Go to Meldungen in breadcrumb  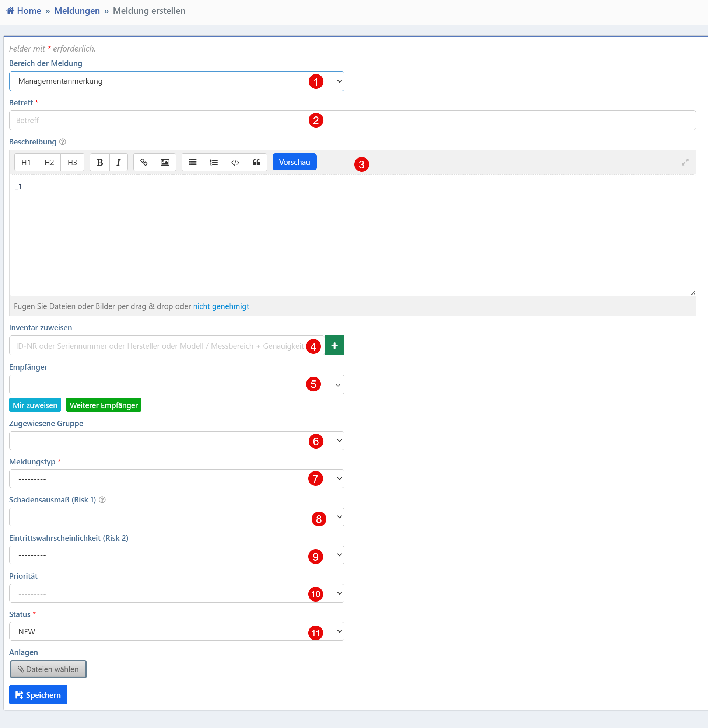pos(77,11)
